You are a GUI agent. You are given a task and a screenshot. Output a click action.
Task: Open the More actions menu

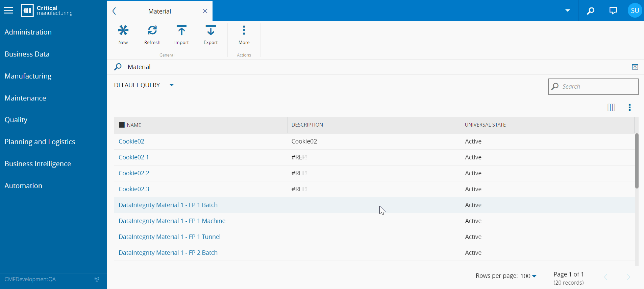tap(244, 31)
